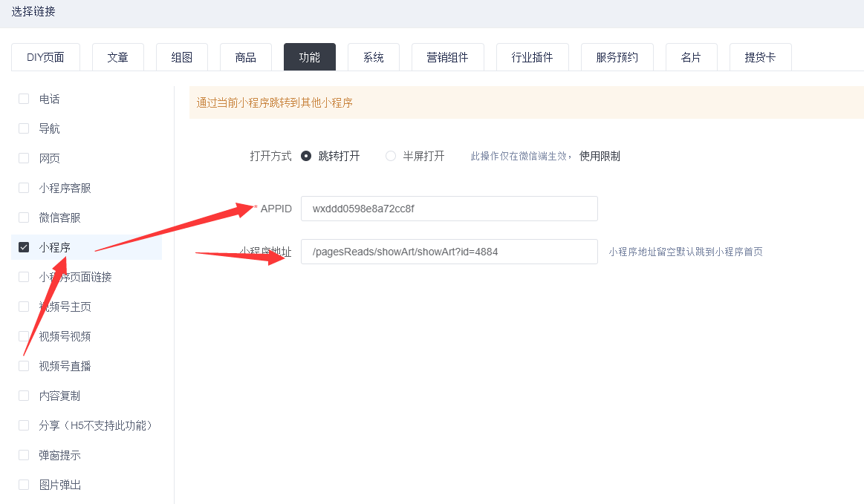Open the 文章 tab
Image resolution: width=864 pixels, height=504 pixels.
pyautogui.click(x=117, y=57)
